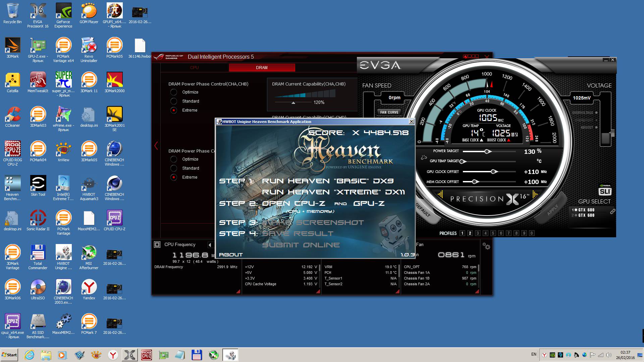Click DEFAULT button in EVGA Precision
The width and height of the screenshot is (644, 362).
click(x=423, y=210)
